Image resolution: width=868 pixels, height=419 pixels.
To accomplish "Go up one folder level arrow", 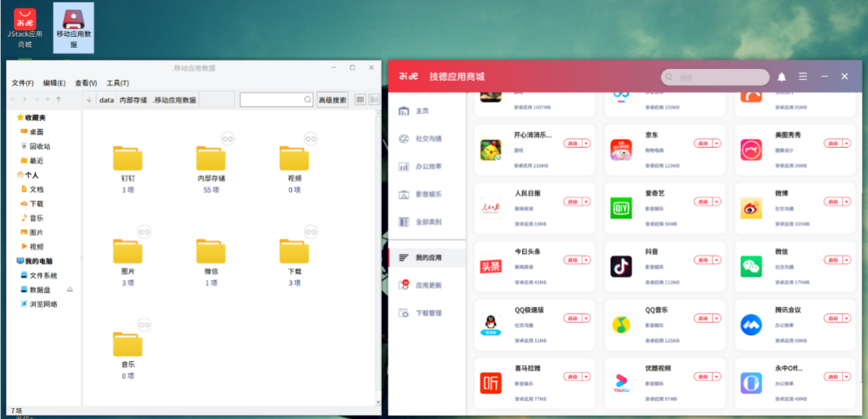I will (59, 99).
